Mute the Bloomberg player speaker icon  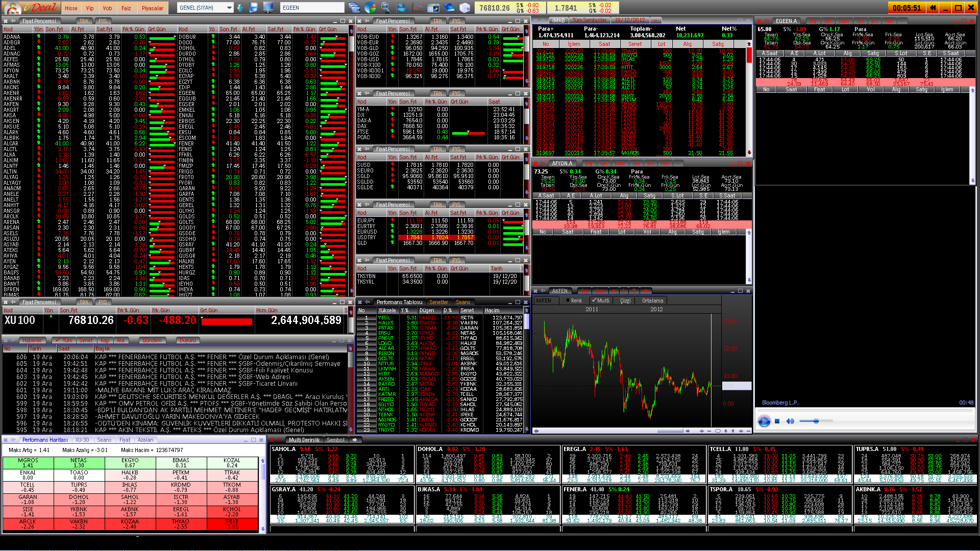[x=790, y=421]
